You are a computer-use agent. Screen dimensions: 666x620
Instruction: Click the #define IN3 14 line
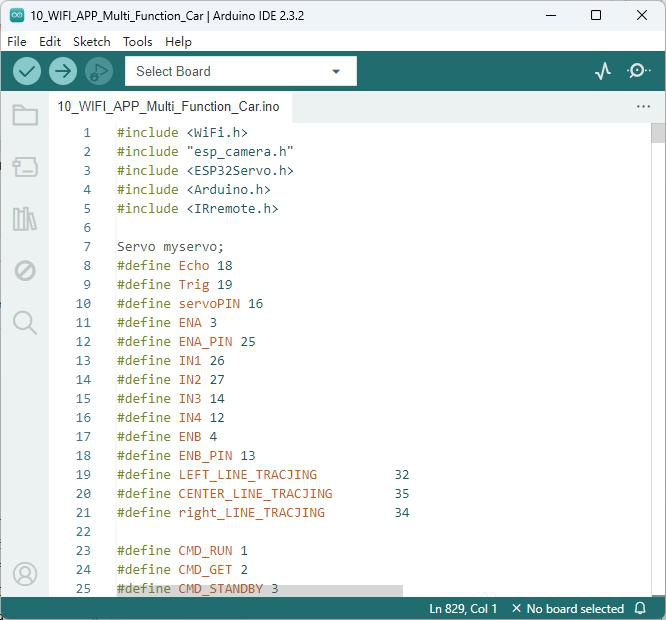171,398
